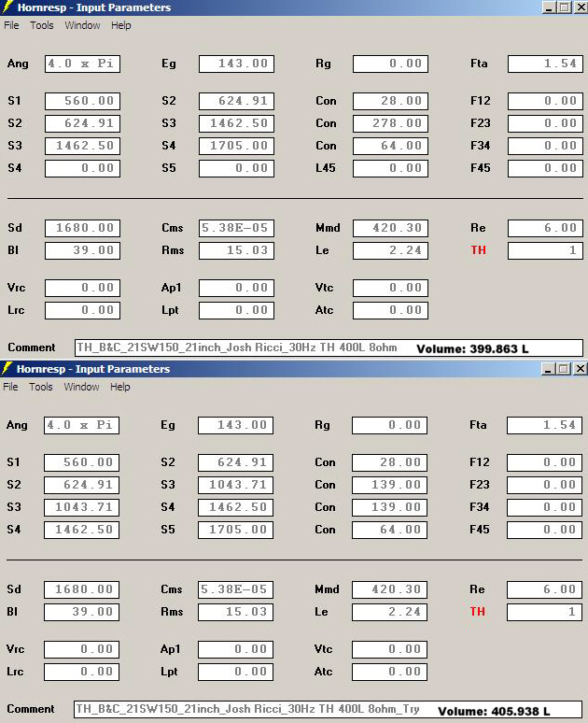588x723 pixels.
Task: Click Lrc field in bottom window
Action: 81,672
